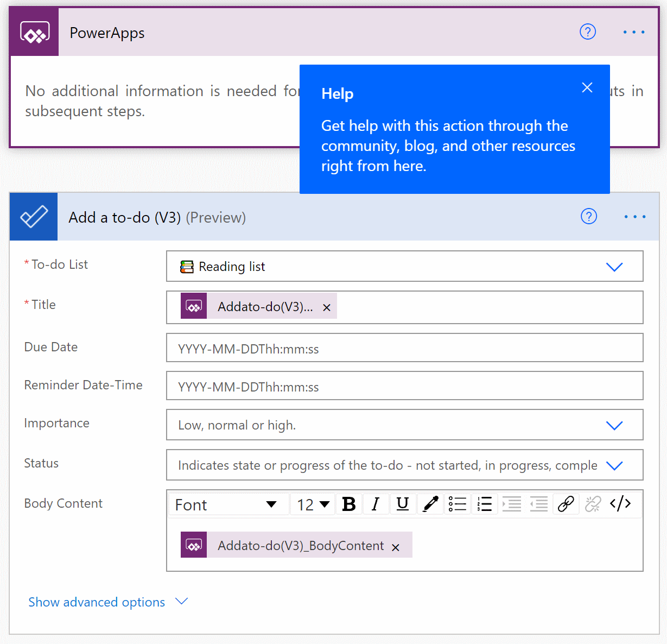
Task: Open Add a to-do ellipsis menu
Action: (x=635, y=217)
